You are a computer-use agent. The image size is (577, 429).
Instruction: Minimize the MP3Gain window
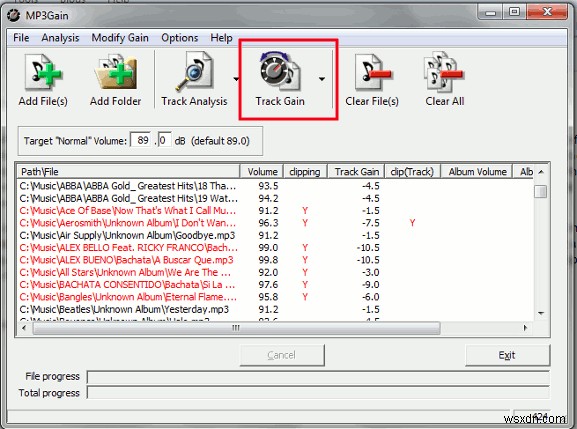[491, 13]
